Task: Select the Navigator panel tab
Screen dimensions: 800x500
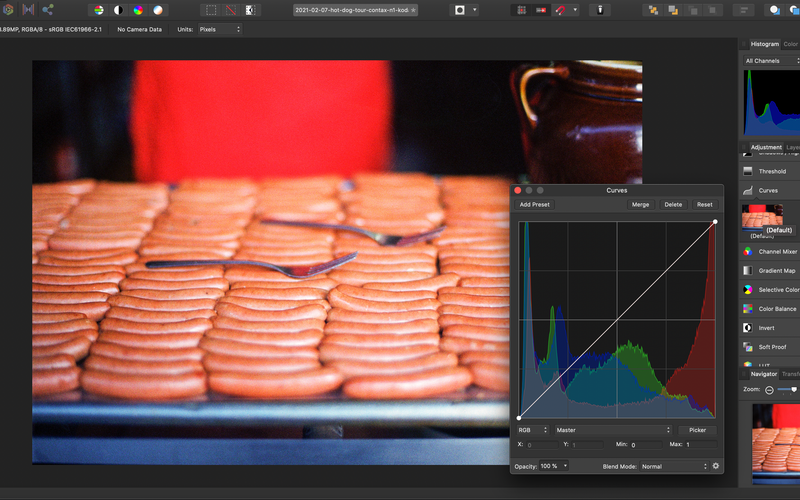Action: pyautogui.click(x=763, y=374)
